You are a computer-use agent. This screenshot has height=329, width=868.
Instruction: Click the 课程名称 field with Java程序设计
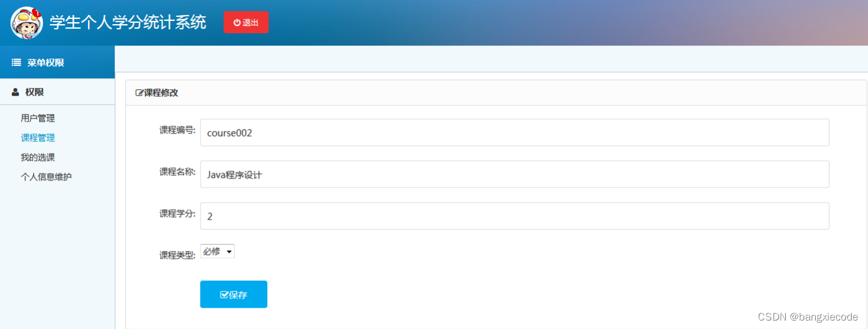tap(515, 175)
